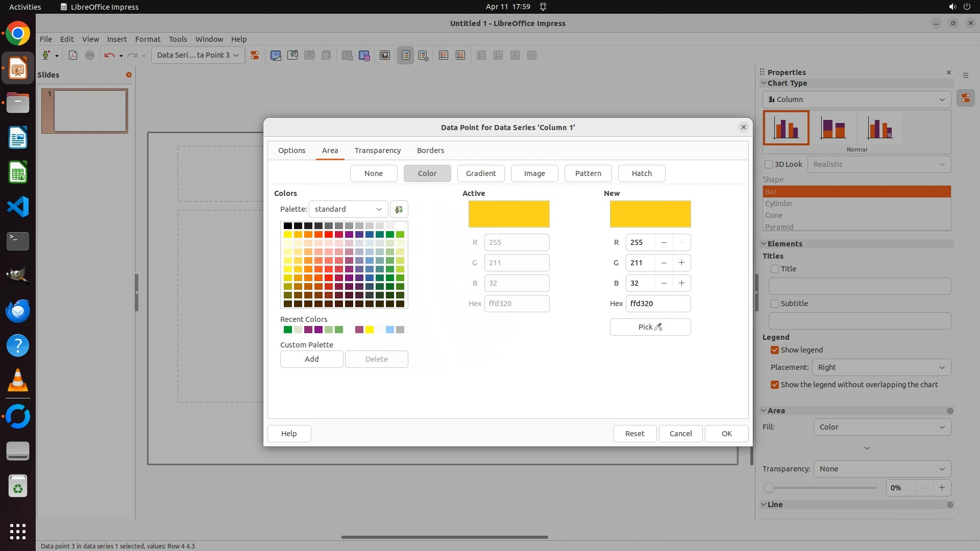Screen dimensions: 980x551
Task: Open the legend Placement Right dropdown
Action: (x=881, y=367)
